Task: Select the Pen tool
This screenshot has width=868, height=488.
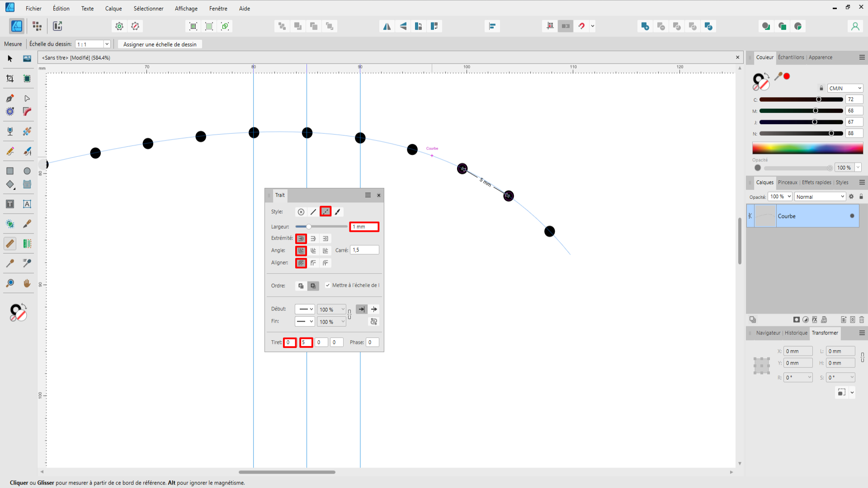Action: click(10, 99)
